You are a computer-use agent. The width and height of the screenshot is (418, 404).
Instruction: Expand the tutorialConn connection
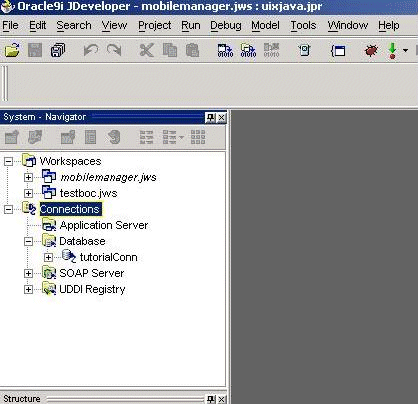tap(48, 257)
